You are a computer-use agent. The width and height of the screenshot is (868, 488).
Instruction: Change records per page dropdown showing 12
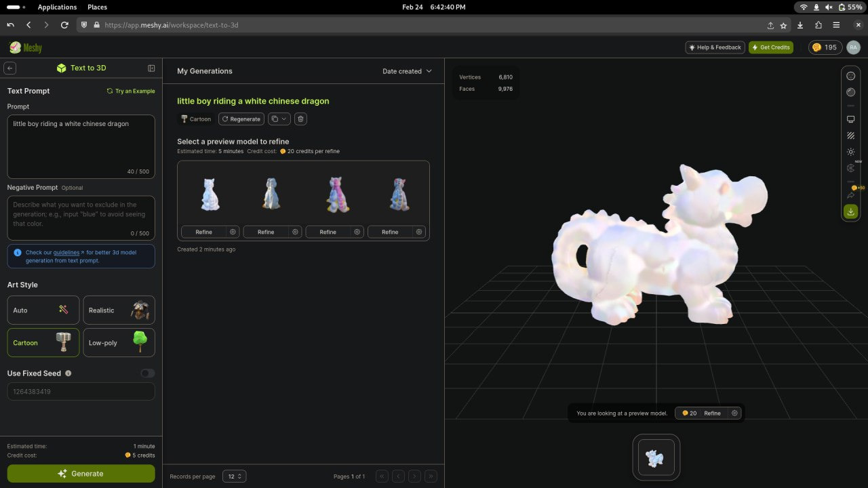[x=235, y=476]
